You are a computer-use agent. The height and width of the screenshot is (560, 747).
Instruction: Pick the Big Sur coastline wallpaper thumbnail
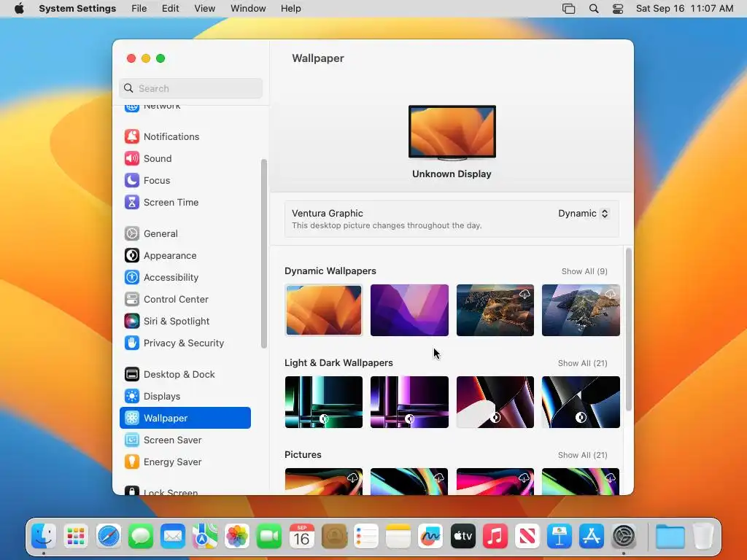pos(495,311)
